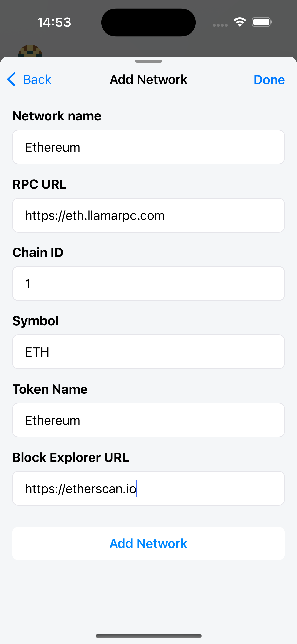Click the Back text link

[37, 80]
